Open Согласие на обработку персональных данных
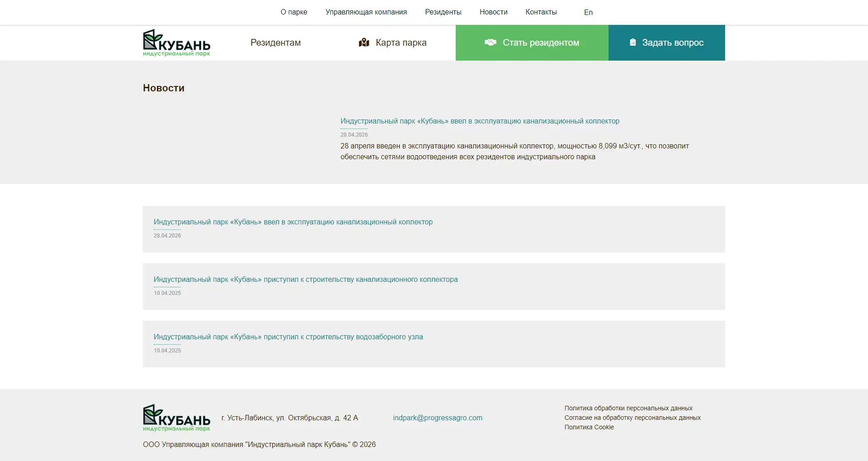The width and height of the screenshot is (868, 461). pyautogui.click(x=632, y=418)
